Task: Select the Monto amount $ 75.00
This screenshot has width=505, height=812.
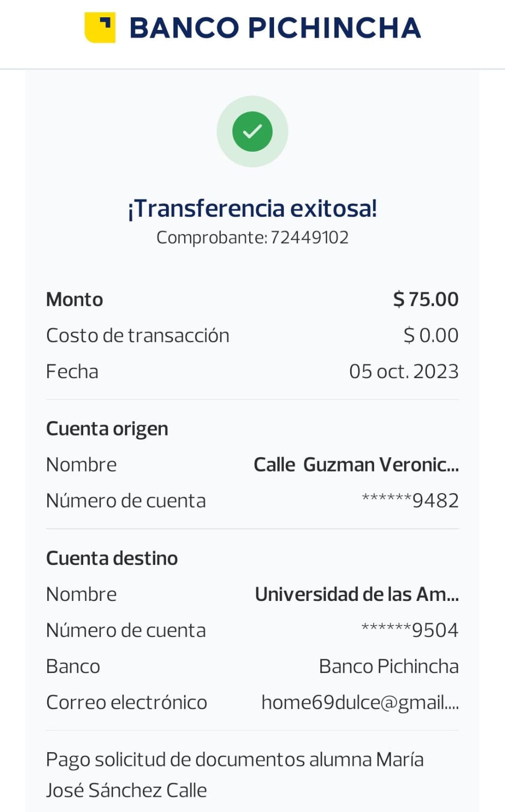Action: pos(425,299)
